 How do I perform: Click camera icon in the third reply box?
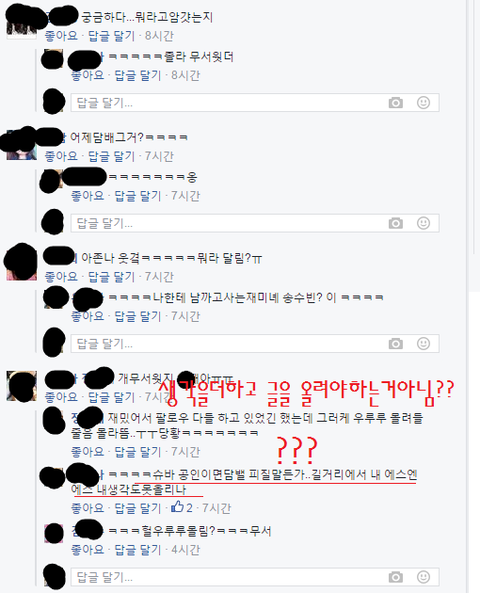[396, 344]
